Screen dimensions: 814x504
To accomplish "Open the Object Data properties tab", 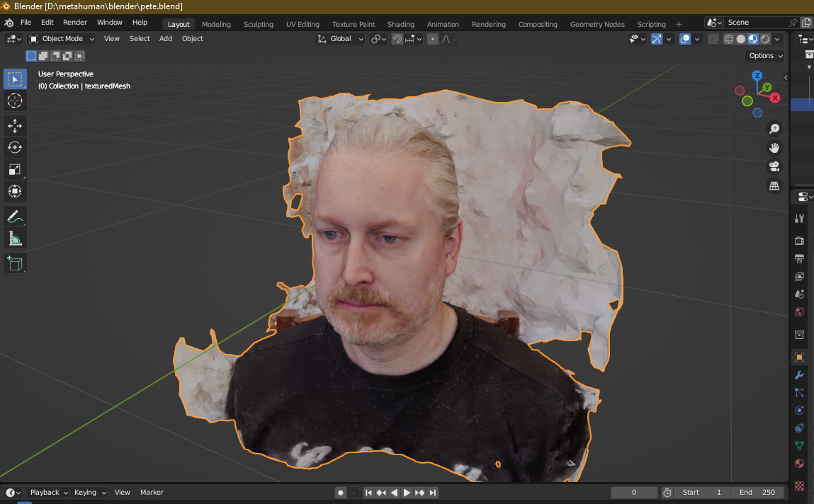I will 799,445.
